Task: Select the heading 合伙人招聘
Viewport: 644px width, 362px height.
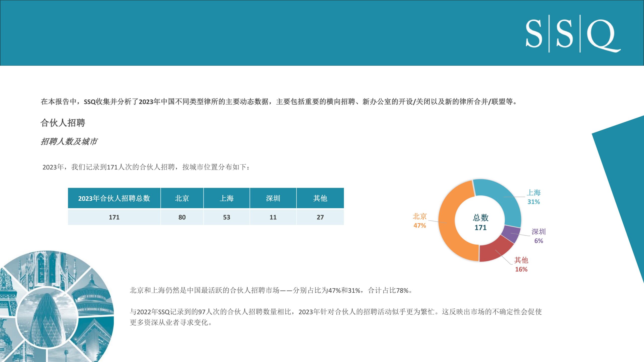Action: (63, 123)
